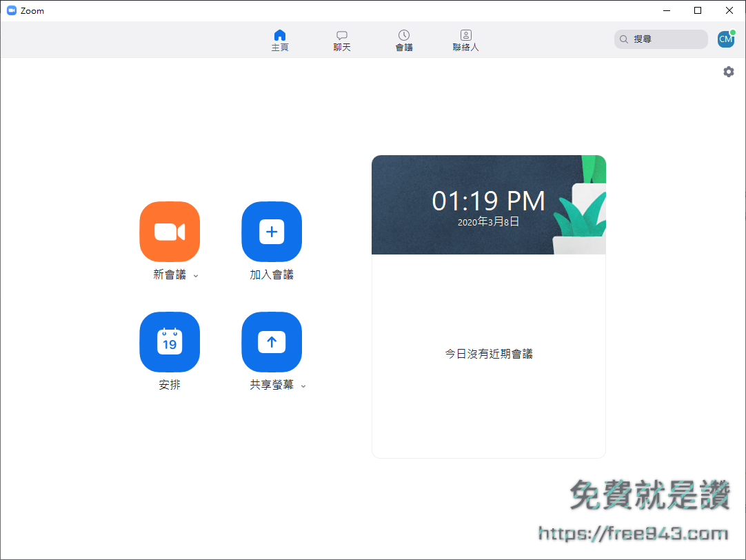Click the Zoom logo in the title bar

pyautogui.click(x=11, y=10)
